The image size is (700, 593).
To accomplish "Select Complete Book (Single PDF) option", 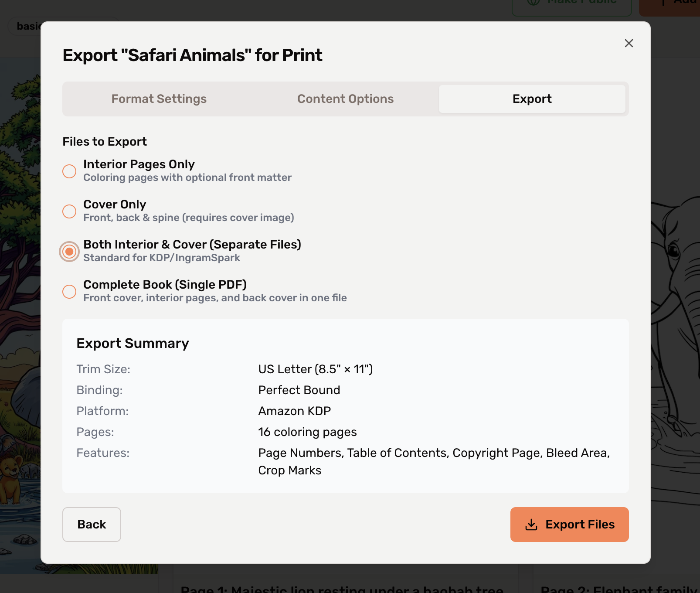I will [69, 292].
